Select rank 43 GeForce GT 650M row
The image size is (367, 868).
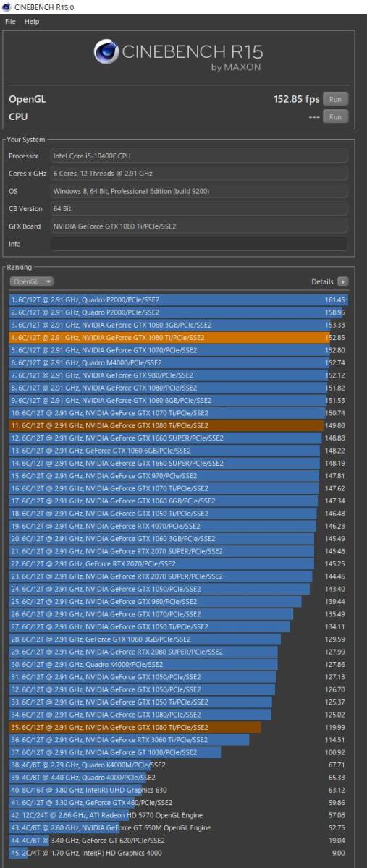[x=179, y=828]
